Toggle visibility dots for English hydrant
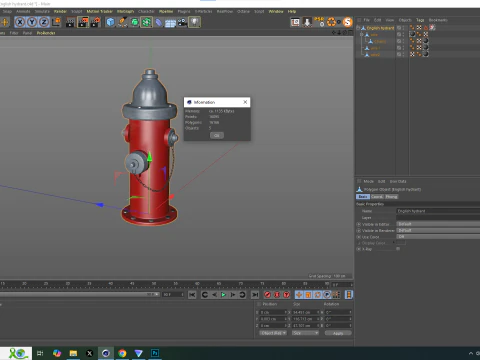This screenshot has width=480, height=360. pyautogui.click(x=403, y=28)
